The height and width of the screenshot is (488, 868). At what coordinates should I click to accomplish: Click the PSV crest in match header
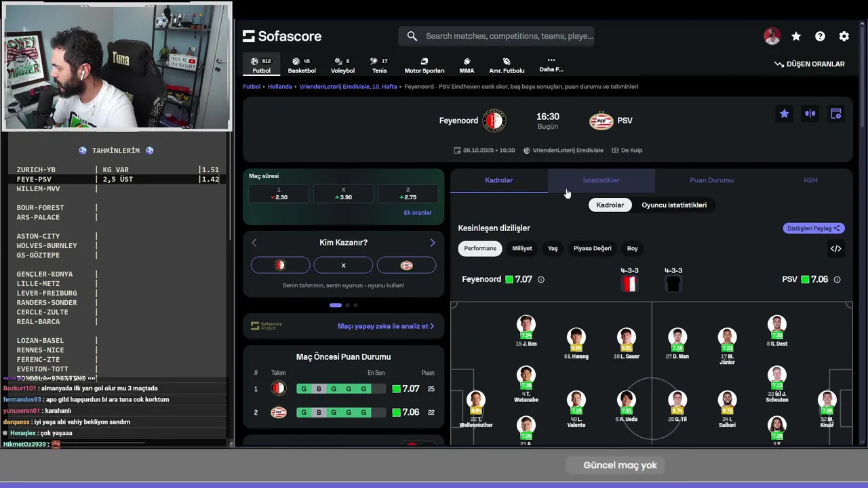coord(601,121)
